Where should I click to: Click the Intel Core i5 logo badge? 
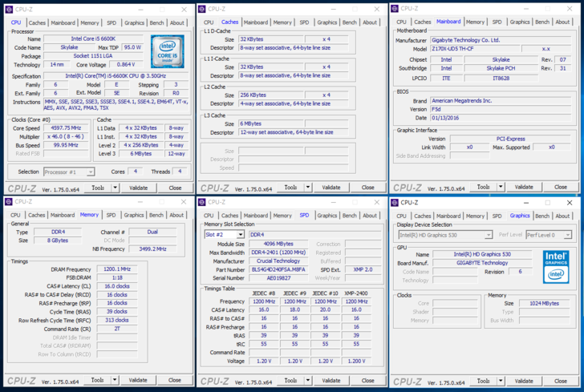coord(167,51)
